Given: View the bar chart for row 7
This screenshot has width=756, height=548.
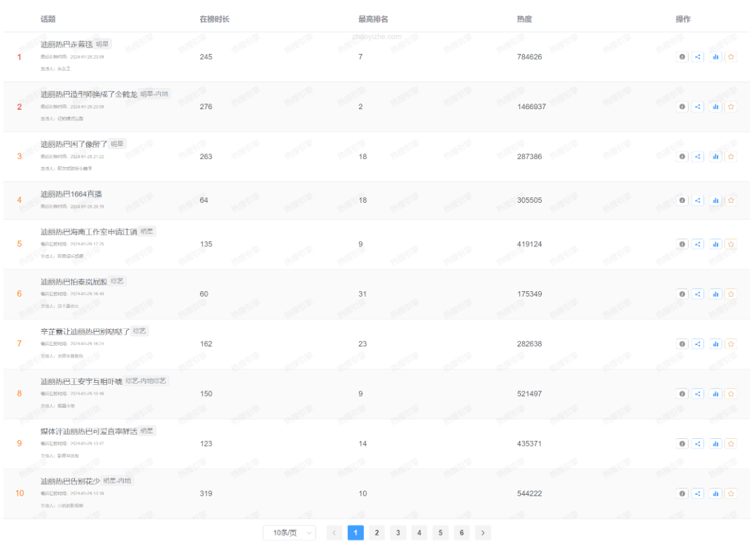Looking at the screenshot, I should point(715,344).
